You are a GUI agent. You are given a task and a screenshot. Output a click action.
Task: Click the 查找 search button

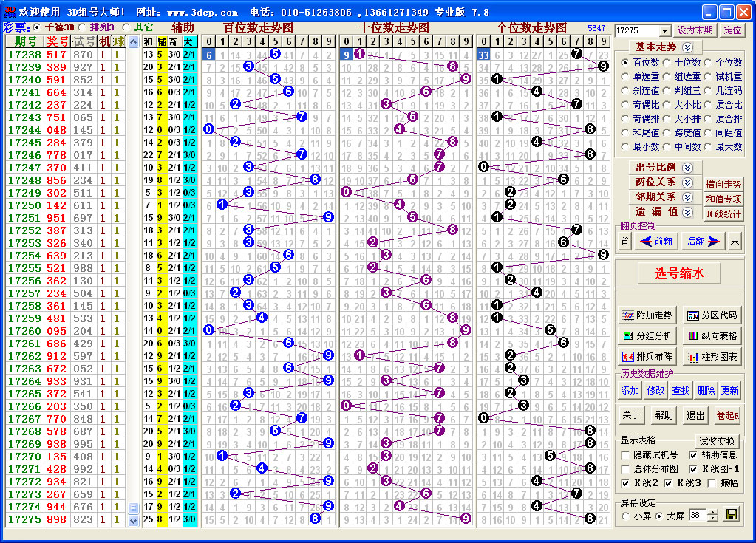point(681,391)
